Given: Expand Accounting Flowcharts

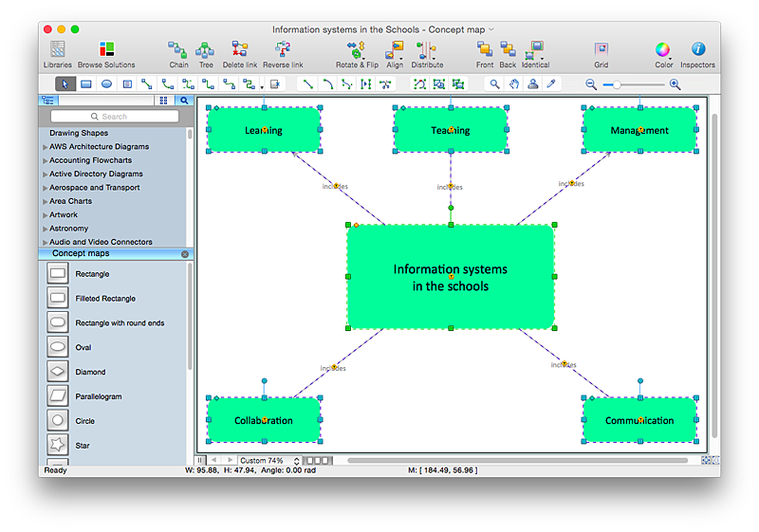Looking at the screenshot, I should [x=45, y=160].
